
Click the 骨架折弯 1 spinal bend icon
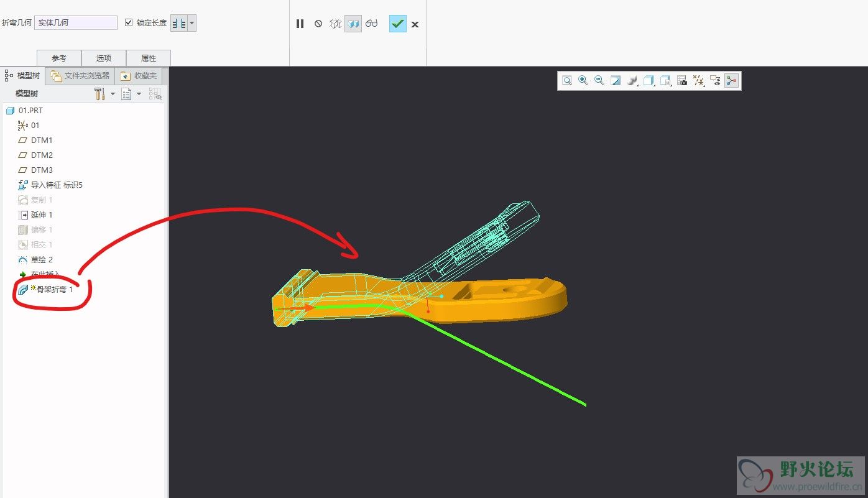(x=23, y=289)
